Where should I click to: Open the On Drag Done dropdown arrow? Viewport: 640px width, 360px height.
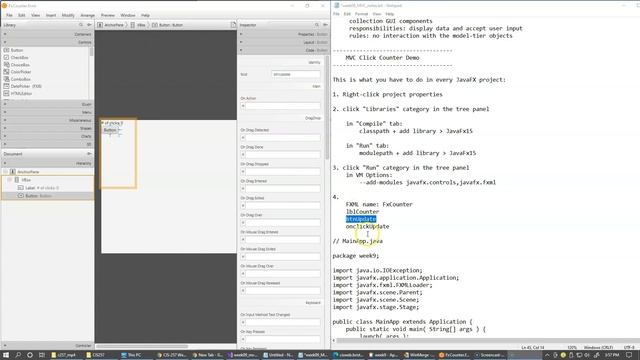[243, 155]
